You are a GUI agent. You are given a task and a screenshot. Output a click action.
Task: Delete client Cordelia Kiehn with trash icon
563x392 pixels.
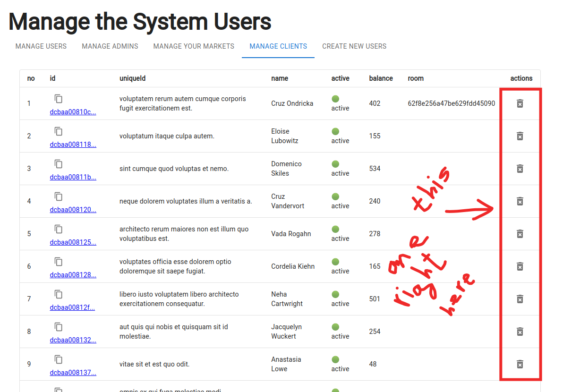[520, 266]
